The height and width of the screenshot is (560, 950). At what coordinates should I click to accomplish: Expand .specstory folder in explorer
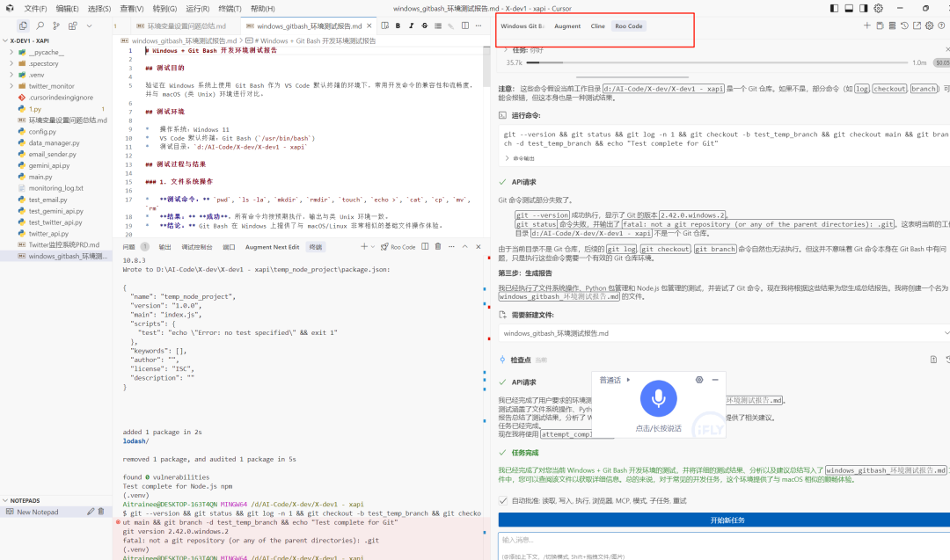click(11, 63)
